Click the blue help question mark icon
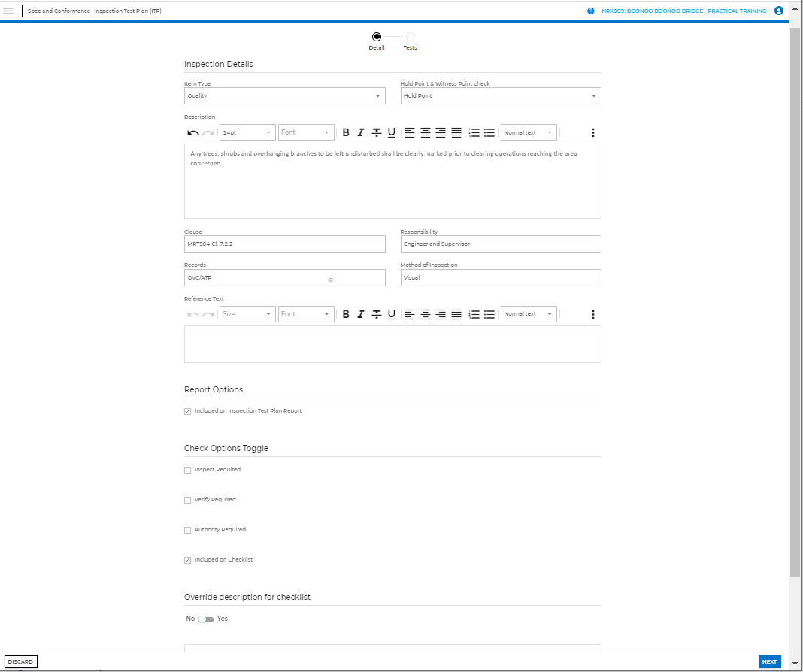 tap(591, 11)
